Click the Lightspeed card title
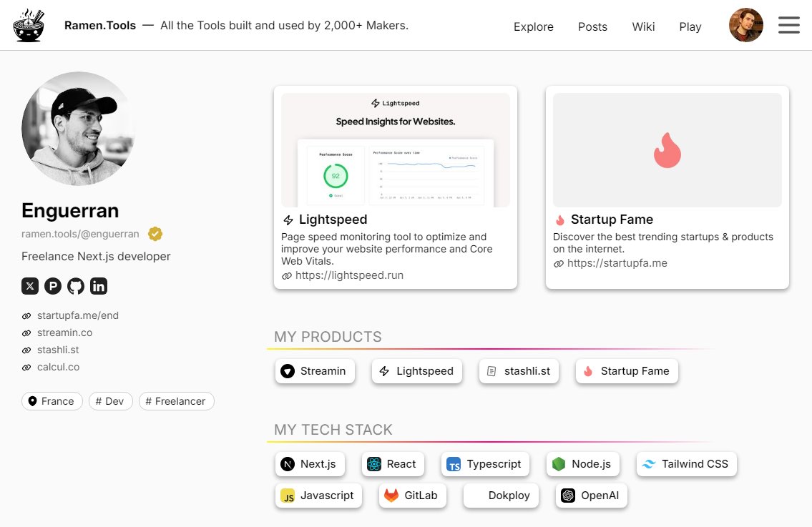 pos(333,220)
